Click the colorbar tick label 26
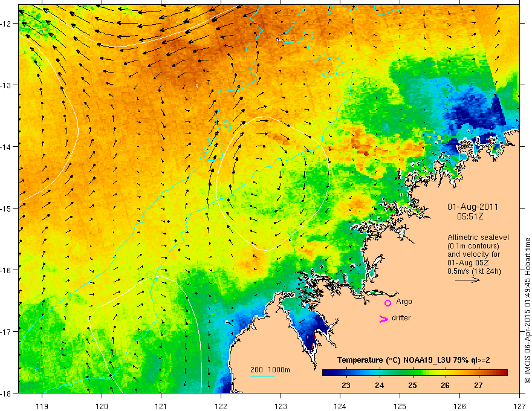 pos(445,386)
